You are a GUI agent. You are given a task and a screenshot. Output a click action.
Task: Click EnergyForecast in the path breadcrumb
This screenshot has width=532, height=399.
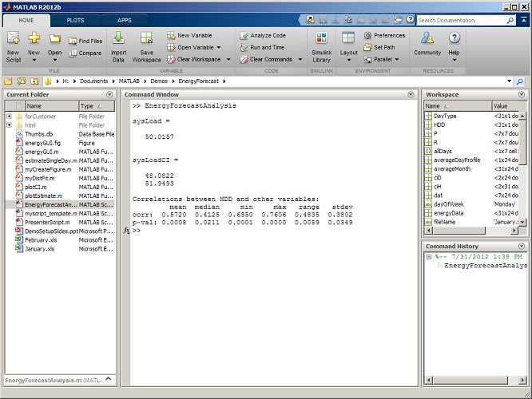[198, 81]
